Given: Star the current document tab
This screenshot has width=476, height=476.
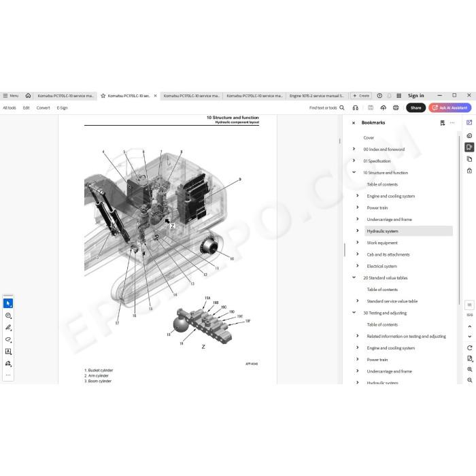Looking at the screenshot, I should pyautogui.click(x=103, y=96).
